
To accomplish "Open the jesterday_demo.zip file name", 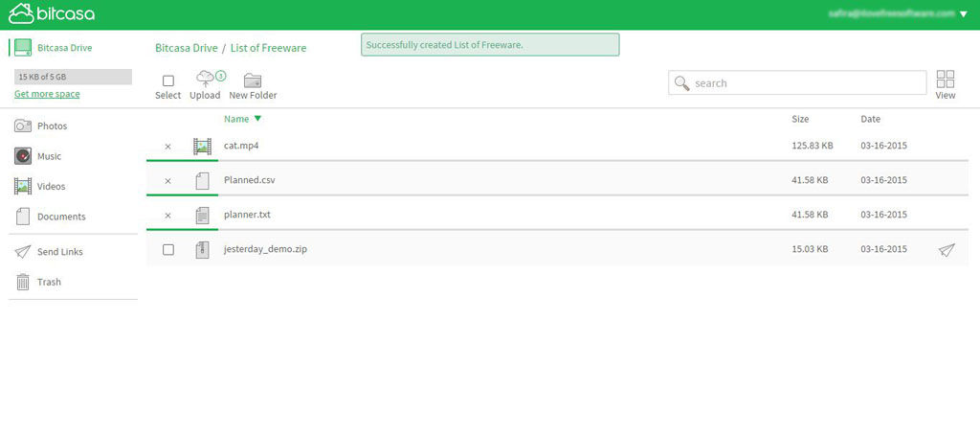I will tap(265, 249).
